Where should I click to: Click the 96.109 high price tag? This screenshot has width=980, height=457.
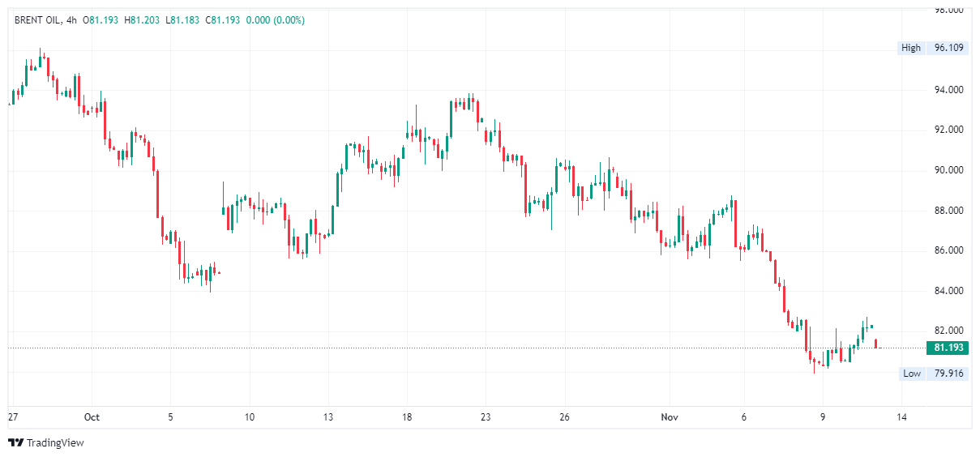pyautogui.click(x=948, y=48)
